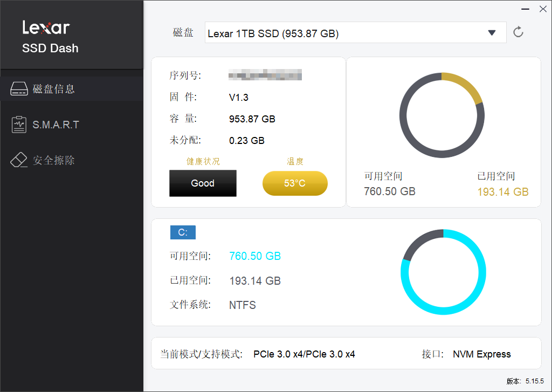Click the 已用空间 label above gold value
This screenshot has width=552, height=392.
[496, 176]
